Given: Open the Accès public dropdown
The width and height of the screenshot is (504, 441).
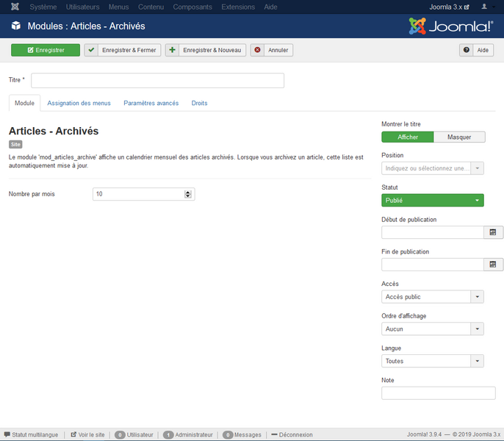Looking at the screenshot, I should [x=432, y=297].
